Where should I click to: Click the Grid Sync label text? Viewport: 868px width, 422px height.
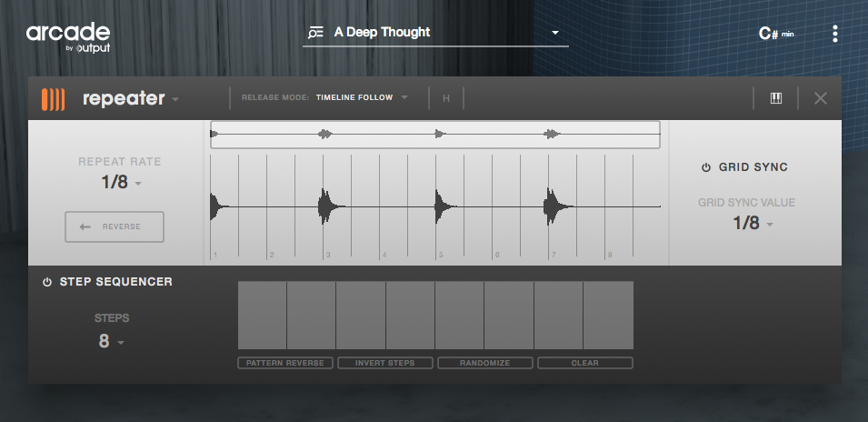point(753,167)
